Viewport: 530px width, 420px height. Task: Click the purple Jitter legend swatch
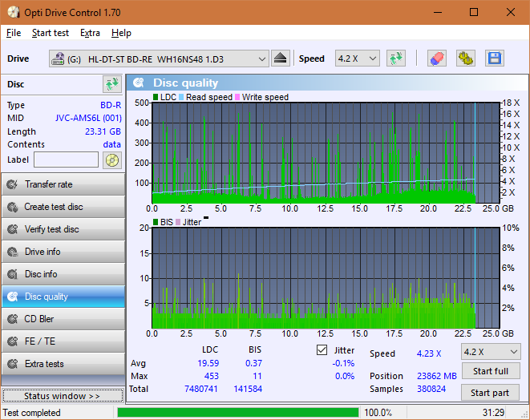tap(178, 222)
